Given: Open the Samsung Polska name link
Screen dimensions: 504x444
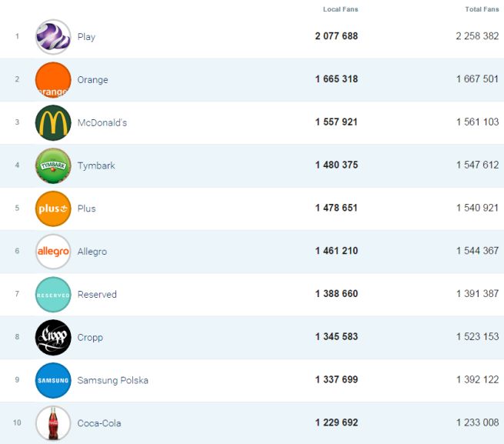Looking at the screenshot, I should (112, 380).
